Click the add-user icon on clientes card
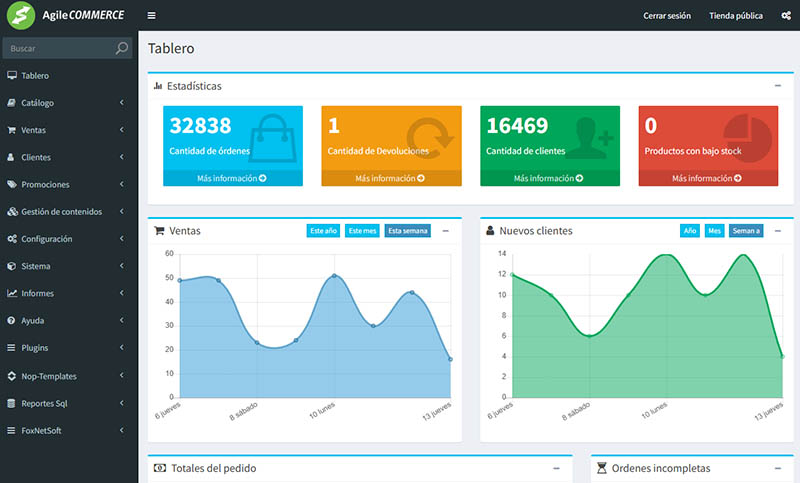800x483 pixels. pyautogui.click(x=589, y=137)
